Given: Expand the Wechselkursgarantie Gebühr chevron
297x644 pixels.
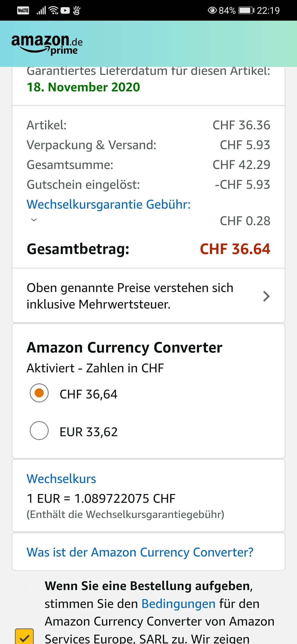Looking at the screenshot, I should pyautogui.click(x=34, y=220).
